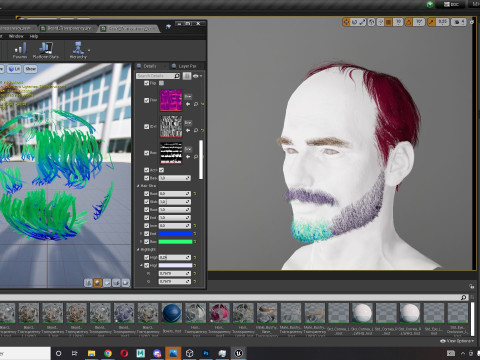This screenshot has width=480, height=360.
Task: Open grid snap size value dropdown
Action: pos(398,22)
